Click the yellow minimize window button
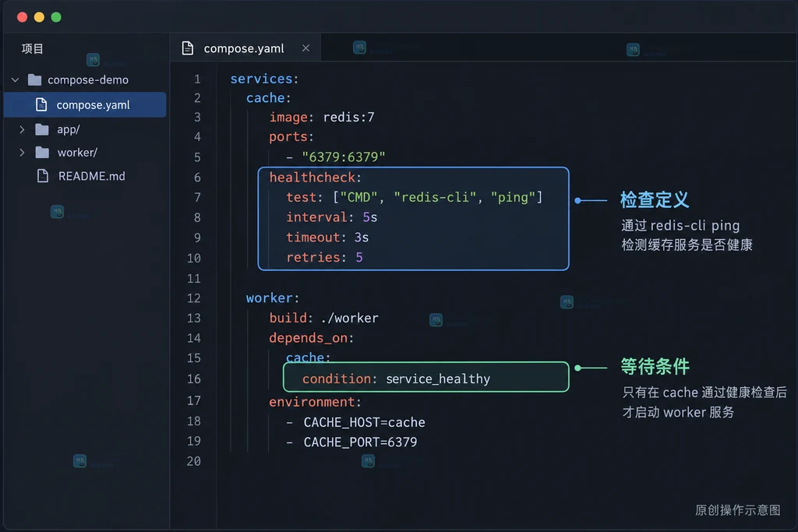798x532 pixels. [x=39, y=17]
